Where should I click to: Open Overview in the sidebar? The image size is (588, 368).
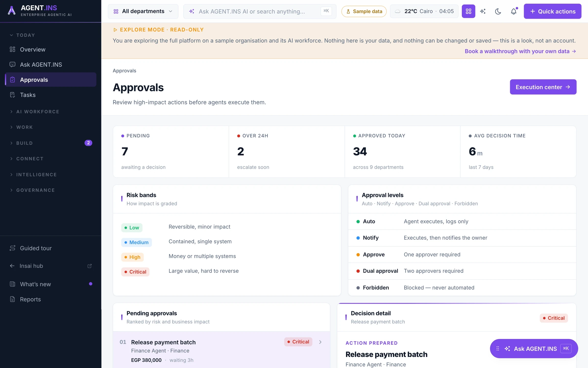(50, 49)
